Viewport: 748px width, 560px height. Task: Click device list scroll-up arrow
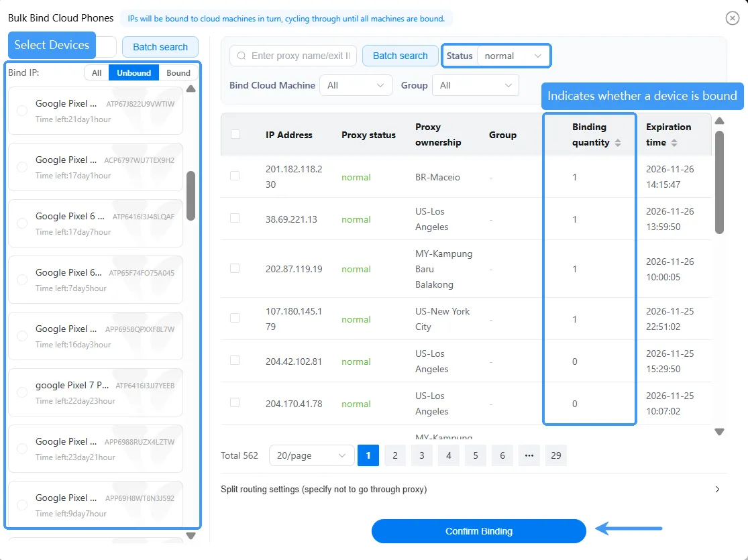pos(191,89)
